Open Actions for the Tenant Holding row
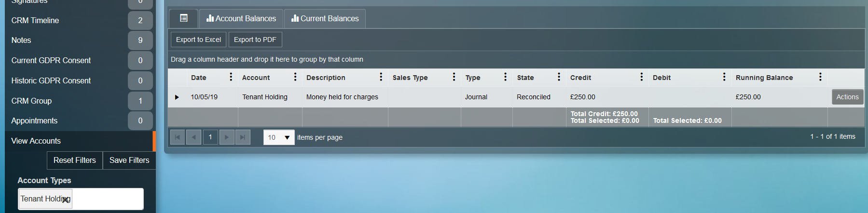This screenshot has width=868, height=213. [x=847, y=97]
